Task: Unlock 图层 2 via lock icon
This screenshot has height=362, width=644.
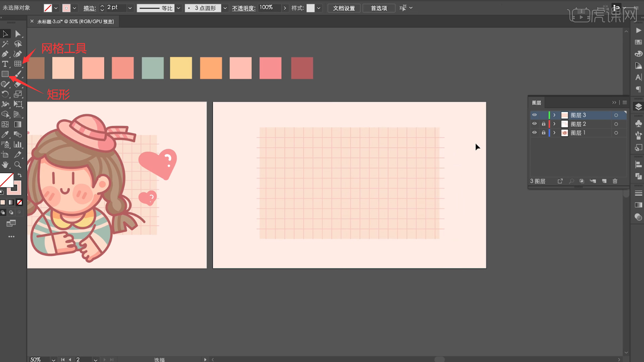Action: pos(543,124)
